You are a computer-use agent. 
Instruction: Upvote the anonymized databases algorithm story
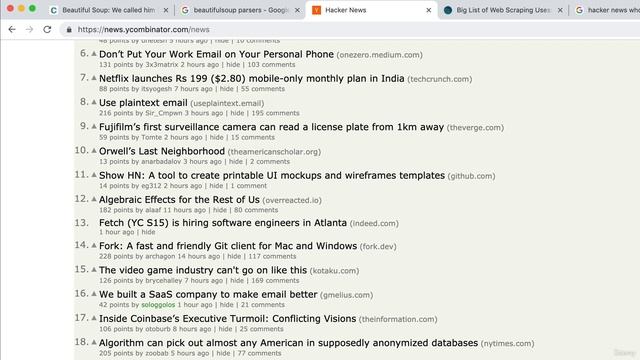coord(94,342)
